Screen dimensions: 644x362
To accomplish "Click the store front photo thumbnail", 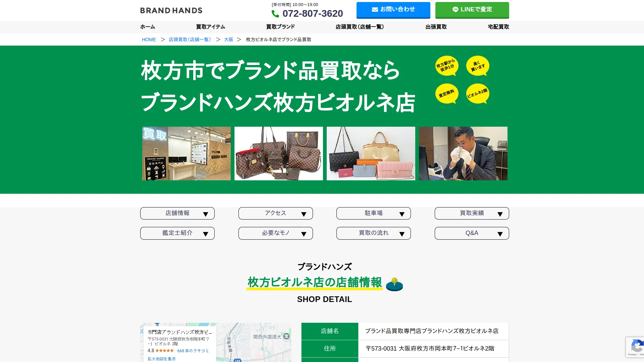I will 186,154.
